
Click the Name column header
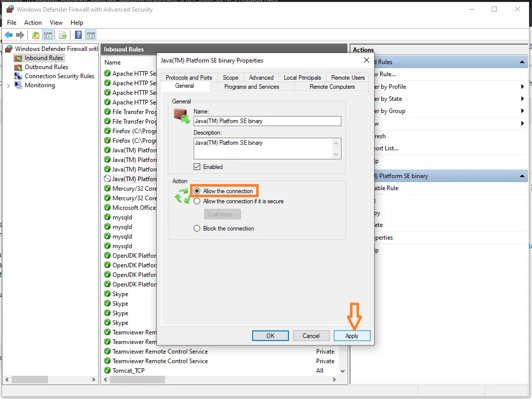[x=112, y=63]
